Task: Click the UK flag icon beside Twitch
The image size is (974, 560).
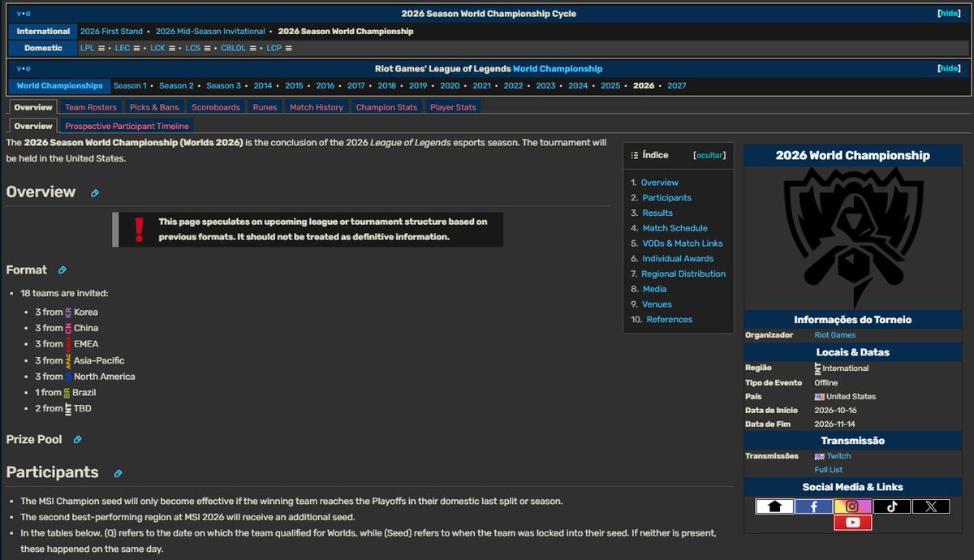Action: click(820, 456)
